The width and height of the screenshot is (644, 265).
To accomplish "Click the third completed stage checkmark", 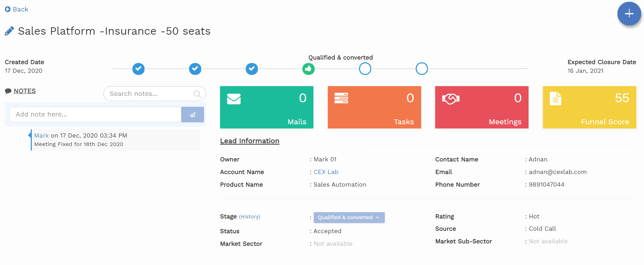I will coord(252,69).
